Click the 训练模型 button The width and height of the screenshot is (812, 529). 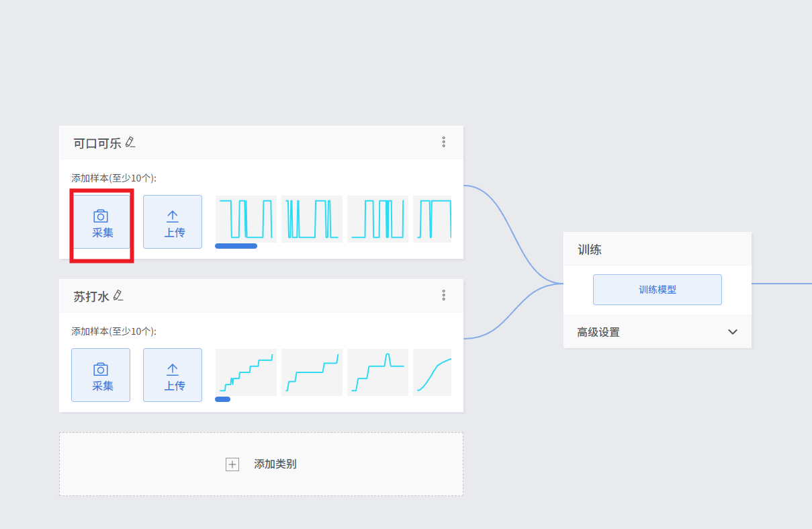657,290
